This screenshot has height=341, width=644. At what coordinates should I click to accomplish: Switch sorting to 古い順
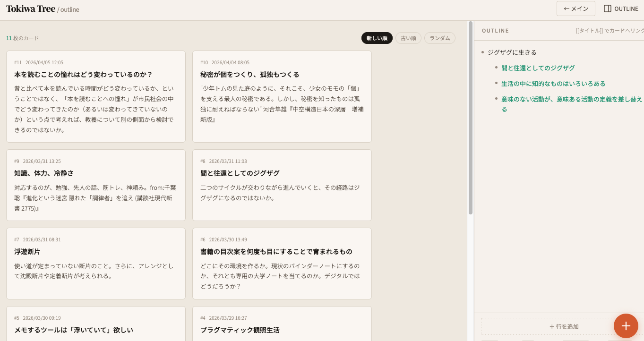click(x=408, y=38)
